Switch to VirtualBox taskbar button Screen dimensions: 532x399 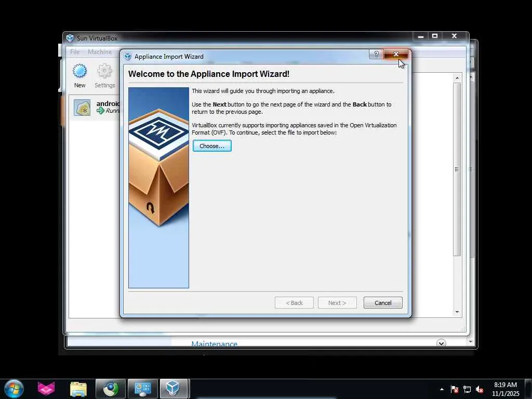pyautogui.click(x=174, y=389)
